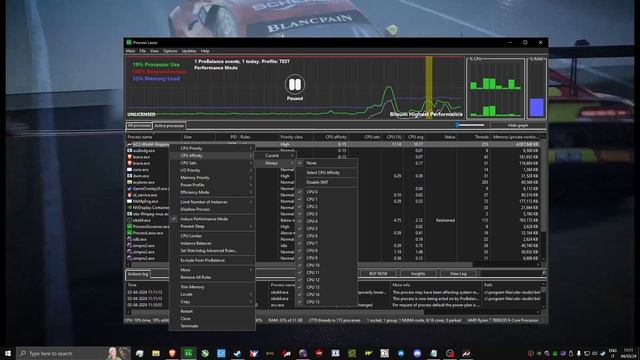Toggle the CPU 15 affinity checkbox
The height and width of the screenshot is (360, 640).
300,302
